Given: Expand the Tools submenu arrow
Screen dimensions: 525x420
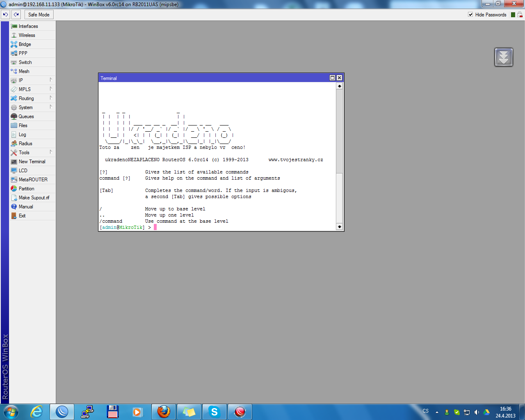Looking at the screenshot, I should [51, 152].
